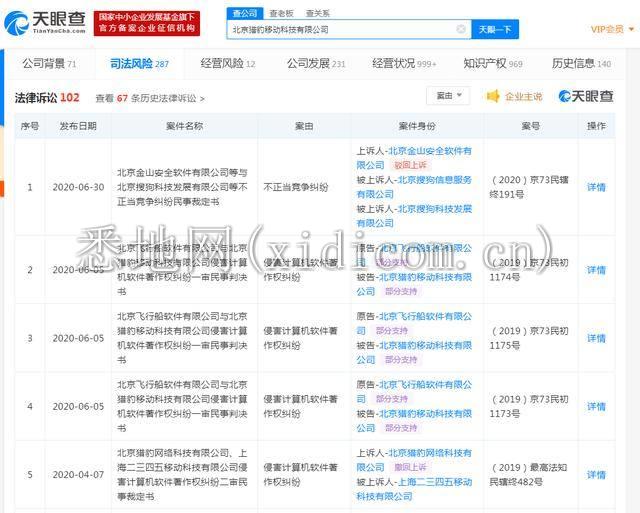Open the 司法风险 tab
This screenshot has width=640, height=513.
pyautogui.click(x=139, y=64)
